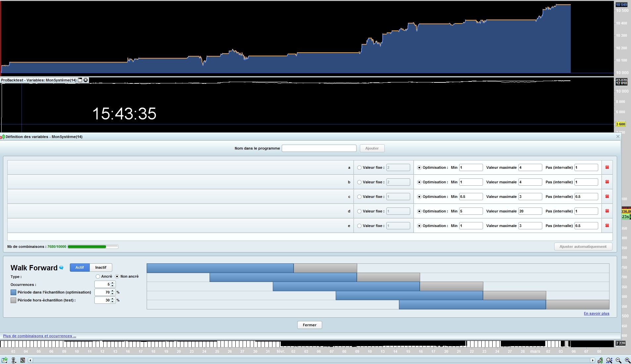Open ProBacktest panel window-settings icon

(80, 80)
